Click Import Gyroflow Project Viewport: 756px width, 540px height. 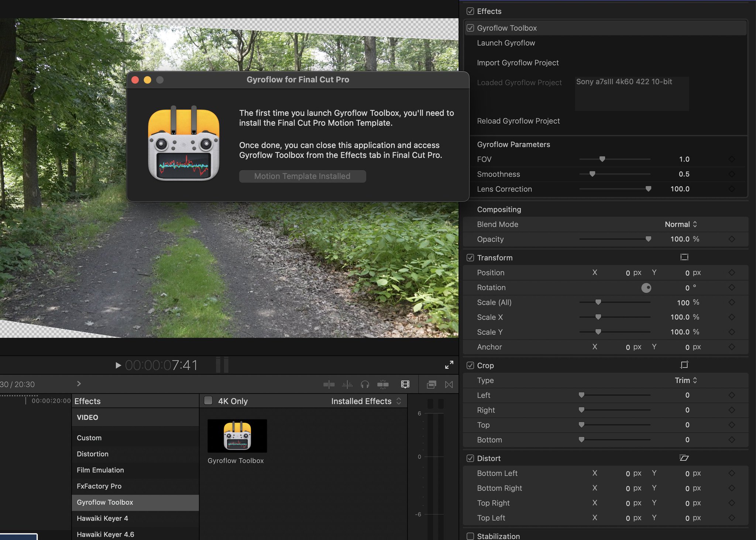[518, 63]
